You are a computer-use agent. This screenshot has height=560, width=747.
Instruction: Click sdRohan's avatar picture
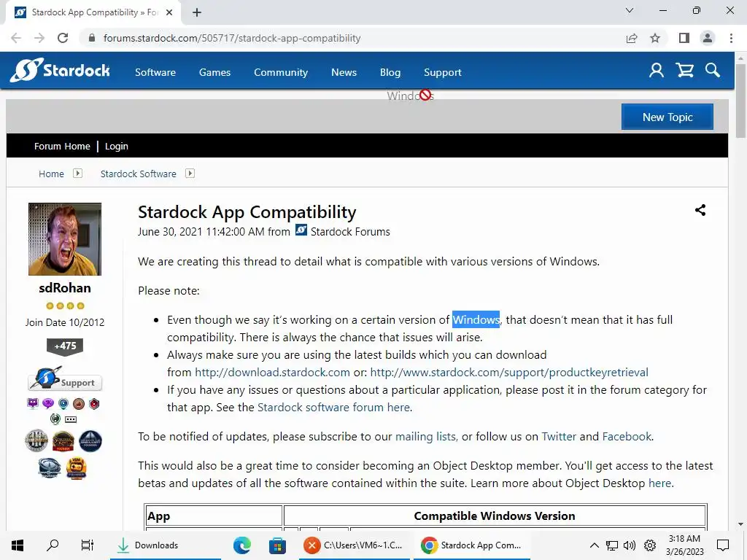[65, 239]
